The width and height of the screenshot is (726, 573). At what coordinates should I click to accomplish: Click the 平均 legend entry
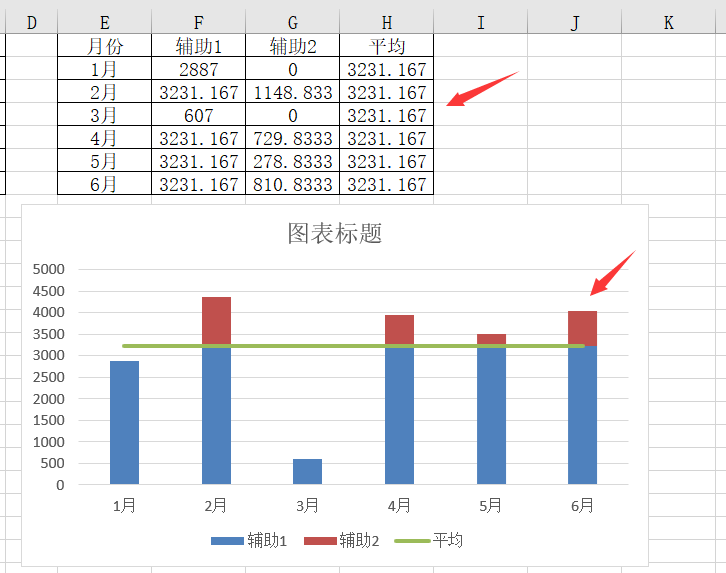(429, 541)
